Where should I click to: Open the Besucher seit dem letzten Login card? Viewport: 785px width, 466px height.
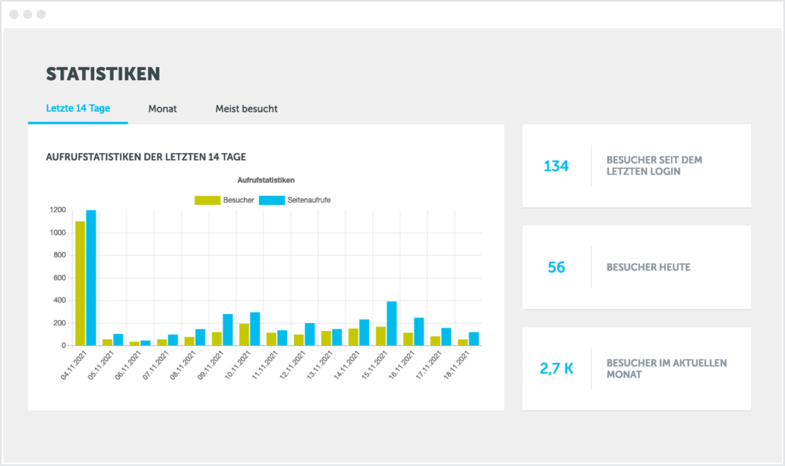tap(636, 166)
